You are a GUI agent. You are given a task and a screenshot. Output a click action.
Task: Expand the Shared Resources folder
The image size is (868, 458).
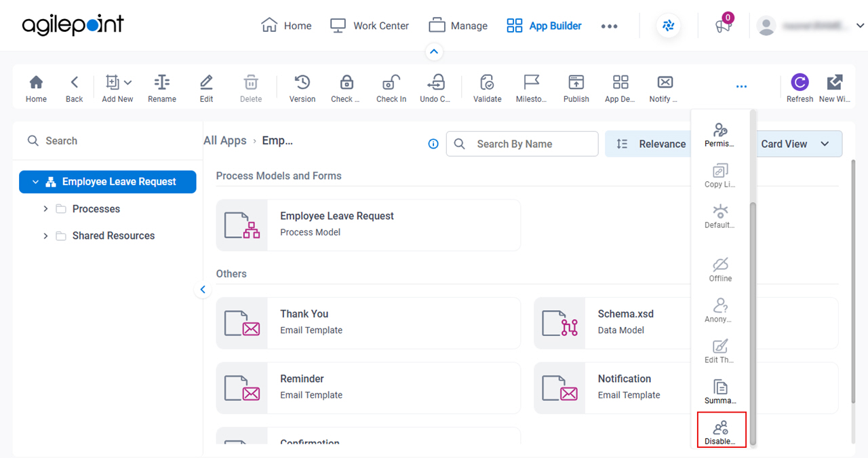point(45,236)
